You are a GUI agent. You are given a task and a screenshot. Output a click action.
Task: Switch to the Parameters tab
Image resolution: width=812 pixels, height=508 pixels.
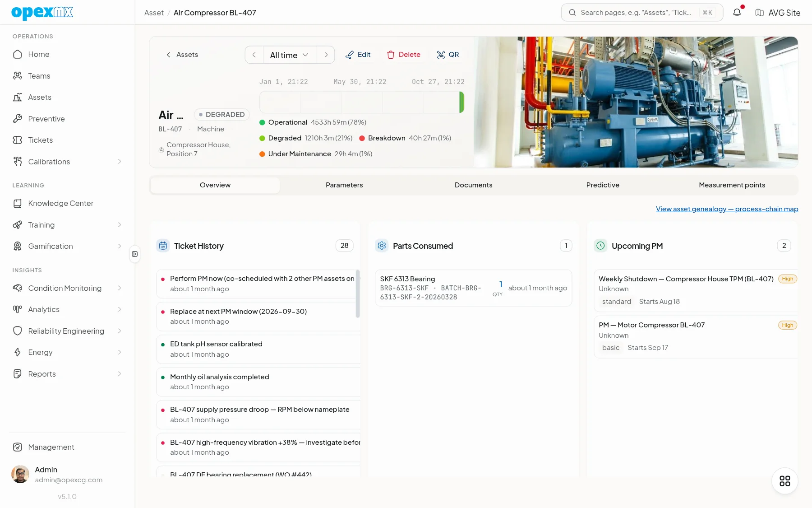coord(344,185)
